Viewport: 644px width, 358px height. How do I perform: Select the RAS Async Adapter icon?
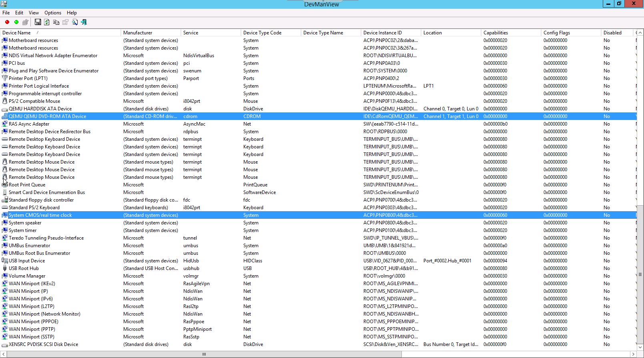[5, 124]
